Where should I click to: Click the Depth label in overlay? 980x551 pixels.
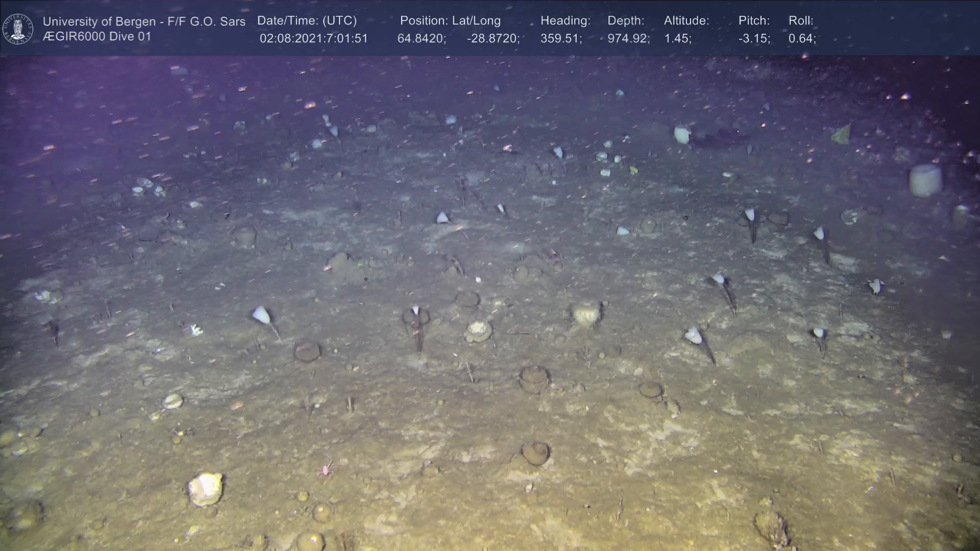tap(626, 20)
